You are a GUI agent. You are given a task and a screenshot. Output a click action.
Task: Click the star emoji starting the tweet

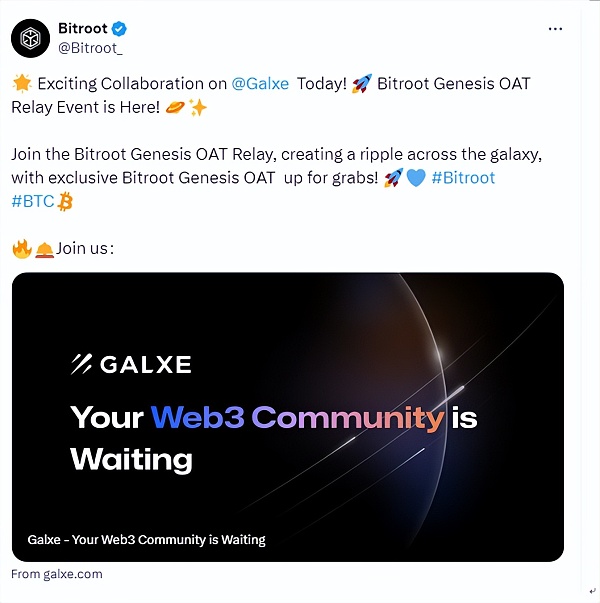[21, 84]
